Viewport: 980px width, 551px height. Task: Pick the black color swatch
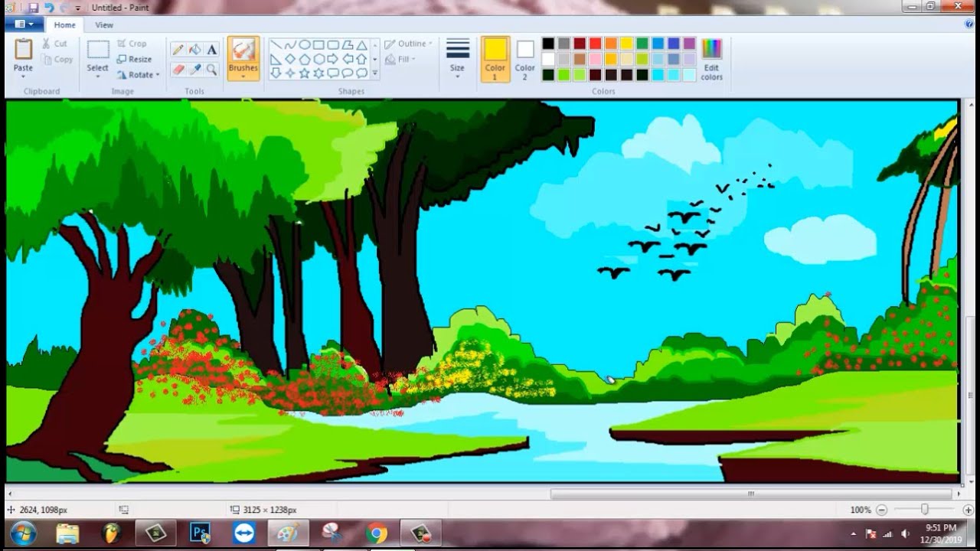tap(548, 44)
